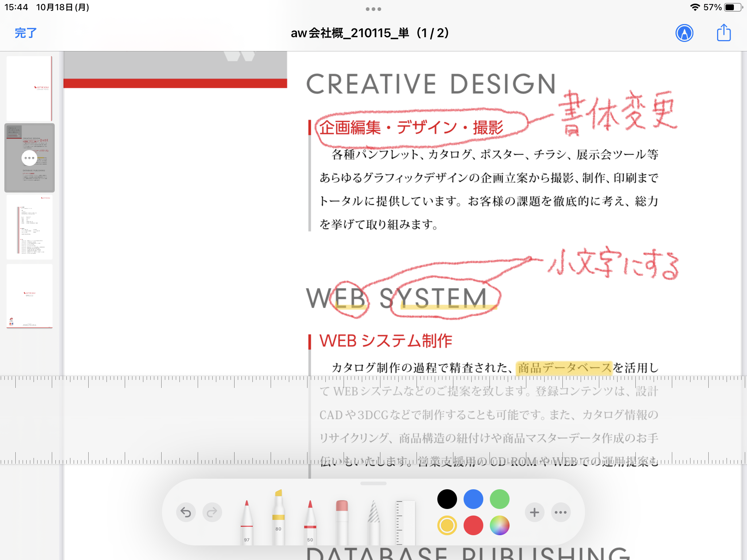The height and width of the screenshot is (560, 747).
Task: Tap the ellipsis on the selected thumbnail
Action: coord(29,158)
